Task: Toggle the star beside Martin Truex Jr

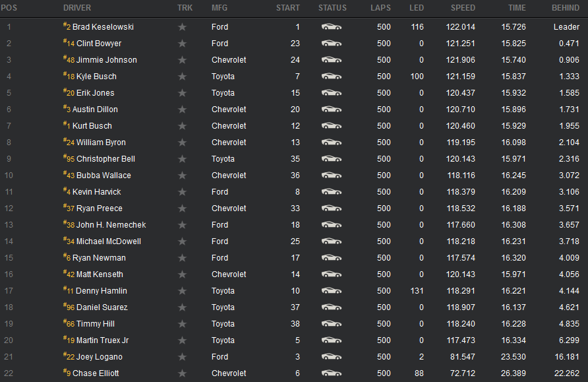Action: pos(182,340)
